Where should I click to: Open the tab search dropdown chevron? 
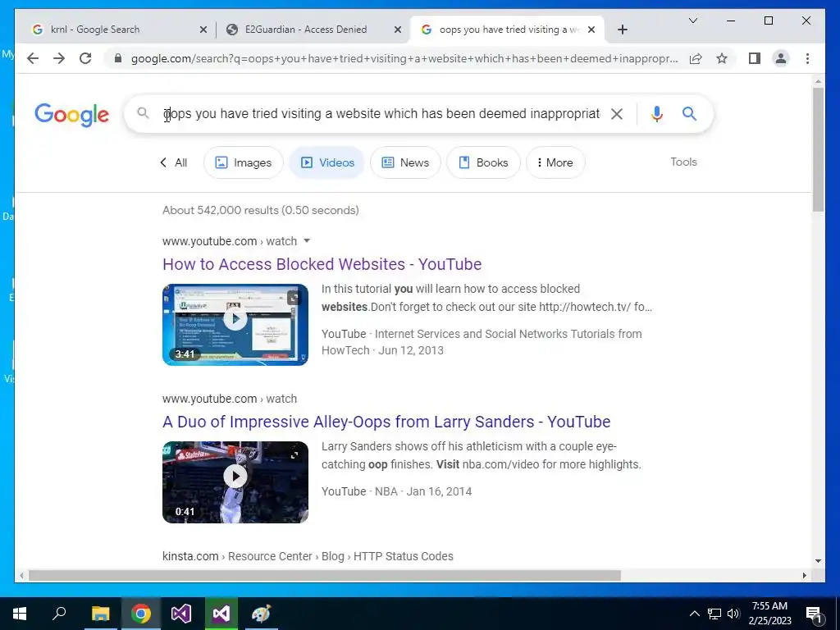click(x=692, y=21)
